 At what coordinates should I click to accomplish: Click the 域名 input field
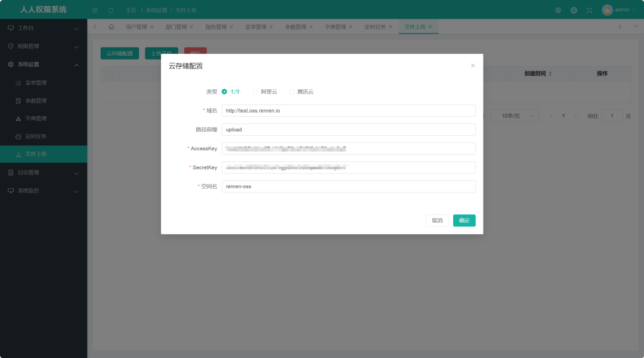coord(348,111)
